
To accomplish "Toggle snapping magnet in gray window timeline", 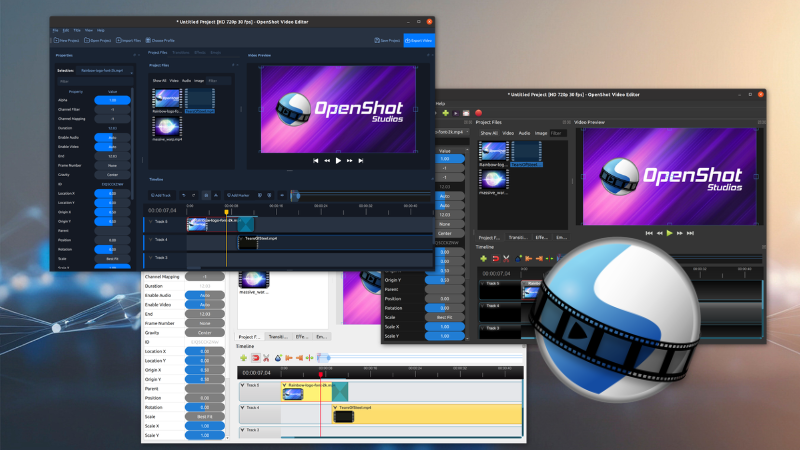I will pos(496,259).
